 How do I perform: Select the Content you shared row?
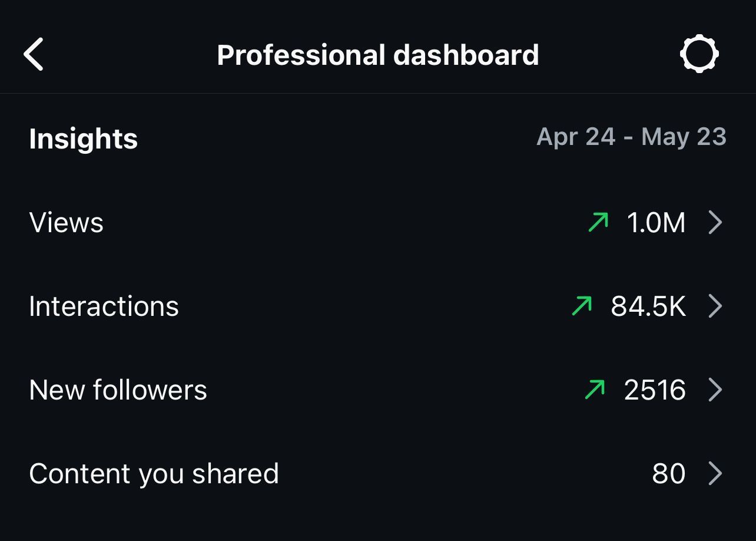154,474
